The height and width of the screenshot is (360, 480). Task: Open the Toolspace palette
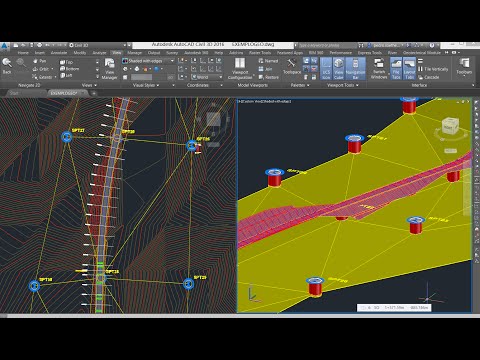coord(292,66)
